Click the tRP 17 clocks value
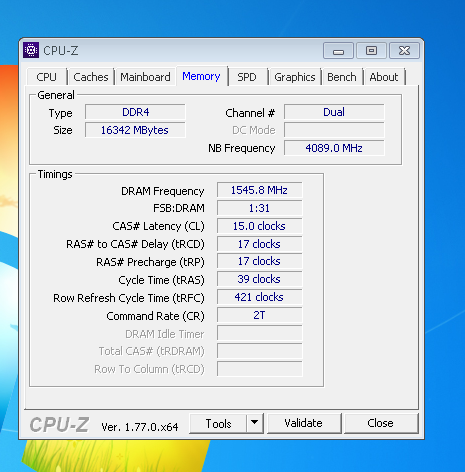The width and height of the screenshot is (465, 472). pyautogui.click(x=260, y=261)
